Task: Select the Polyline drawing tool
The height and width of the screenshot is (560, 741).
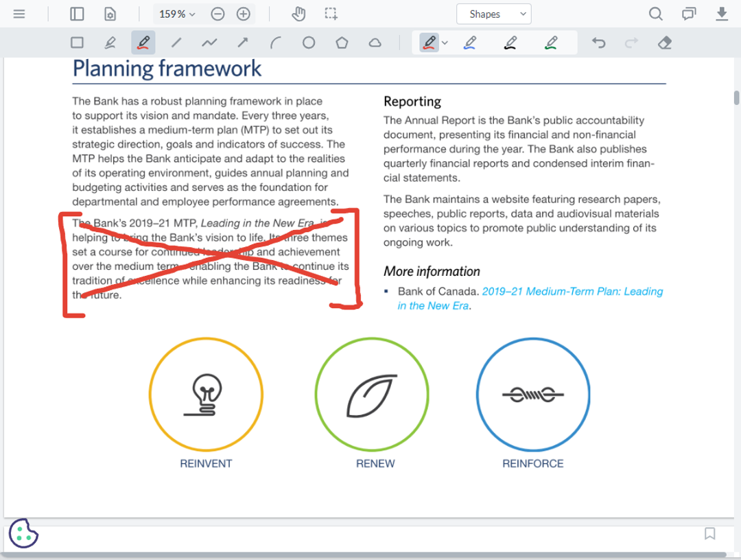Action: pyautogui.click(x=210, y=42)
